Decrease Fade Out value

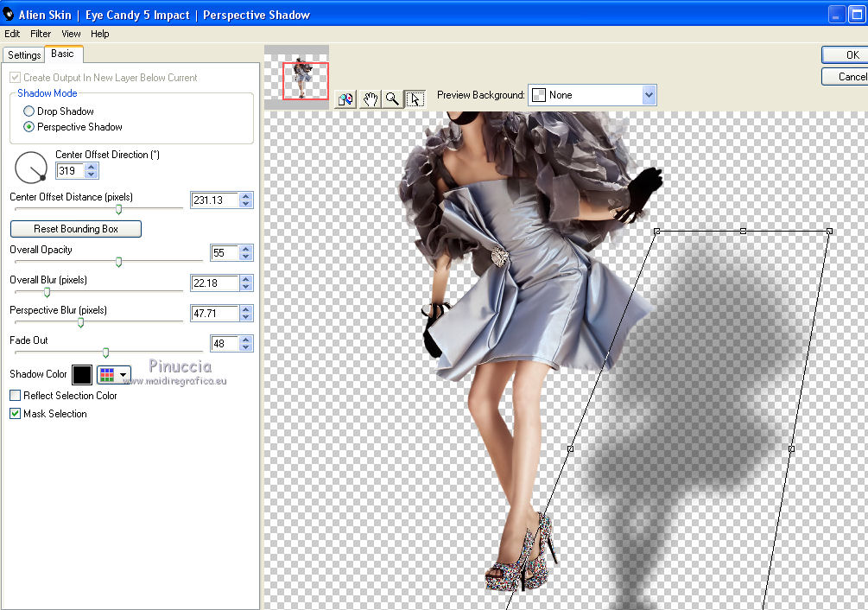click(246, 347)
